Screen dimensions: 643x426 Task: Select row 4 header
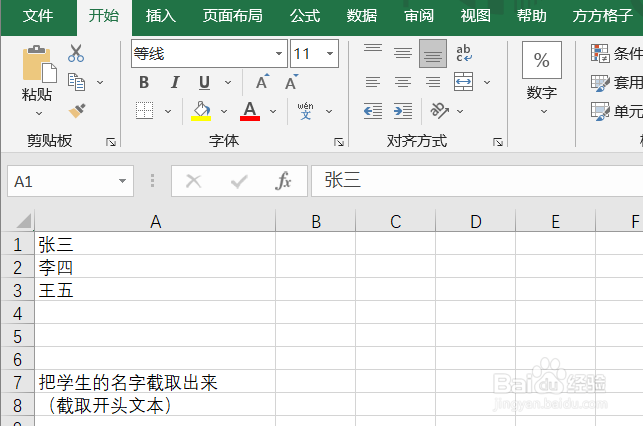(17, 313)
